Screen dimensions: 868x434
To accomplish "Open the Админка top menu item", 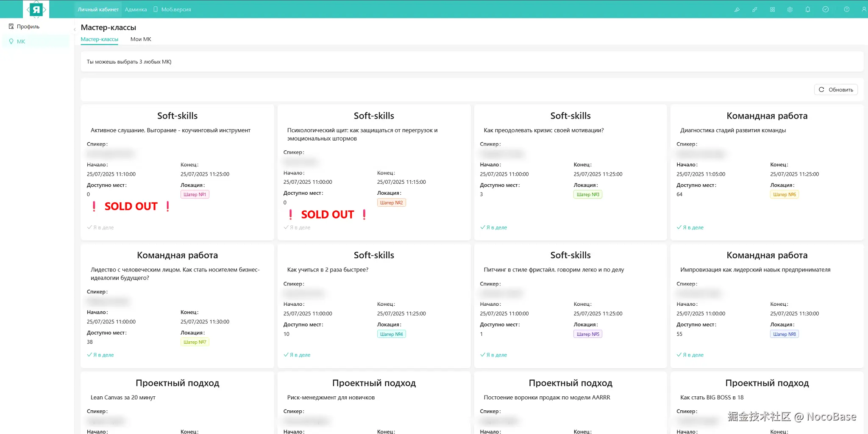I will tap(136, 9).
